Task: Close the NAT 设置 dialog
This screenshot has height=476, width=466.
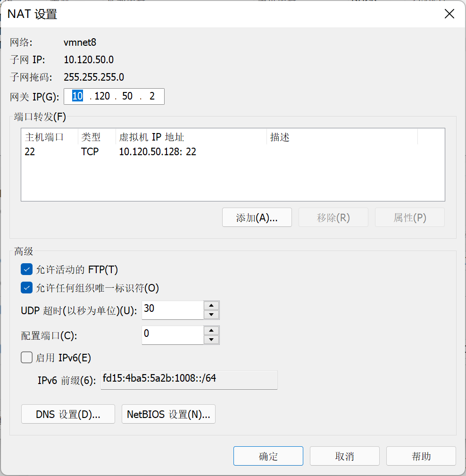Action: tap(449, 14)
